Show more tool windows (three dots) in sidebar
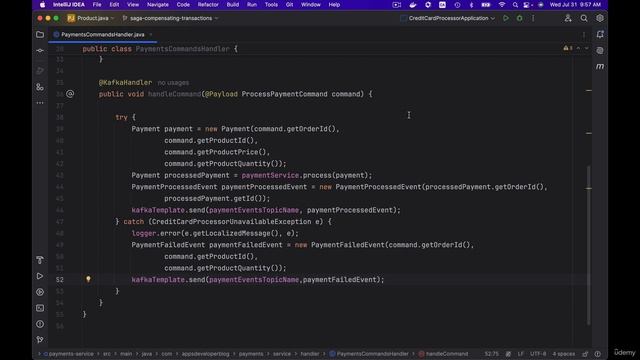The height and width of the screenshot is (360, 640). (x=40, y=103)
